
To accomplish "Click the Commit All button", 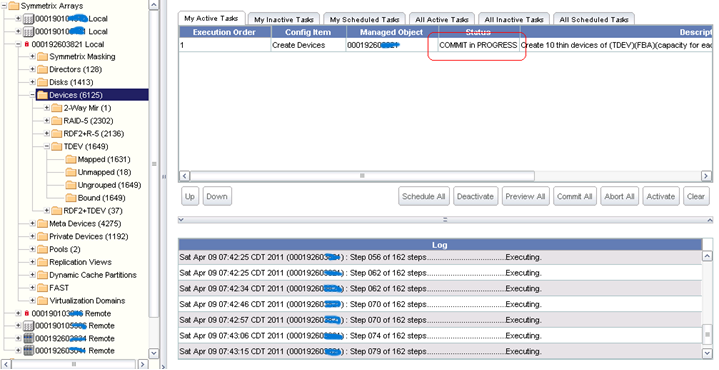I will 575,196.
